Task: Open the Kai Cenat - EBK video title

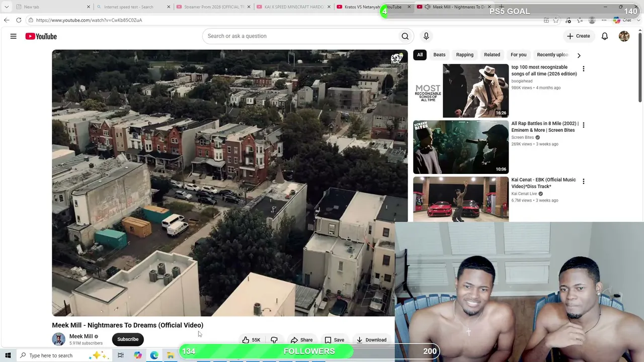Action: (x=543, y=183)
